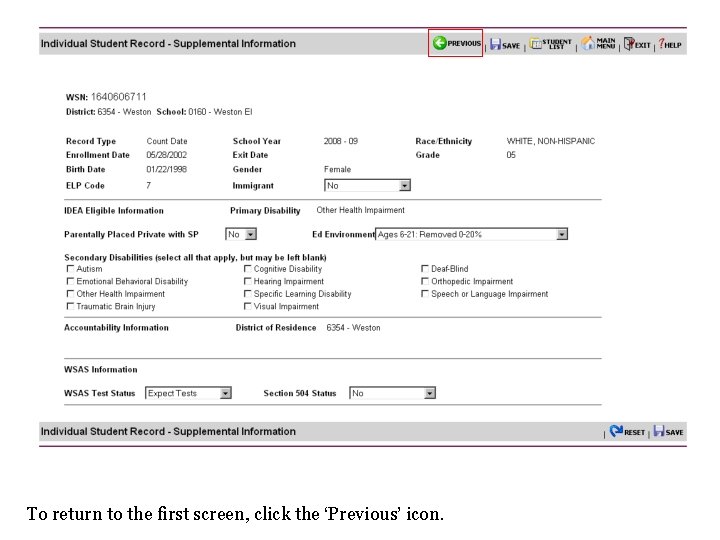Viewport: 720px width, 540px height.
Task: Click the School Year value 2008 - 09
Action: [x=341, y=141]
